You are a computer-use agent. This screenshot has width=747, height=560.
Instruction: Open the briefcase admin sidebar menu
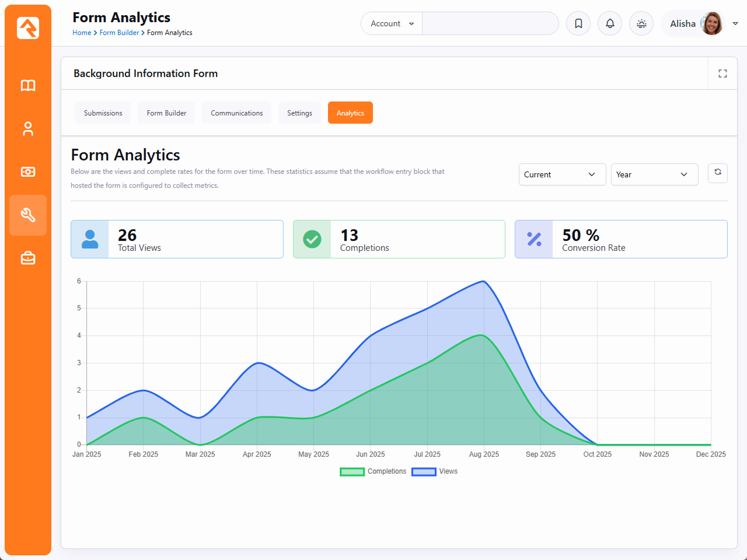28,258
